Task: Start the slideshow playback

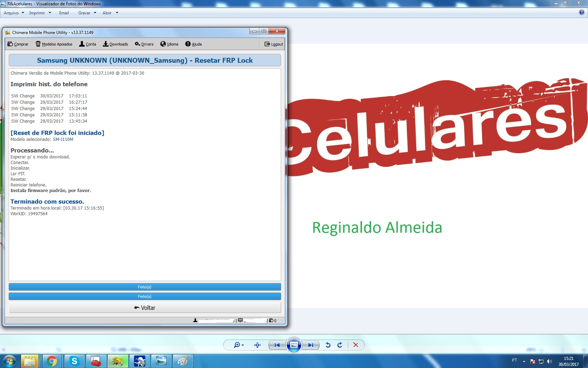Action: (x=294, y=345)
